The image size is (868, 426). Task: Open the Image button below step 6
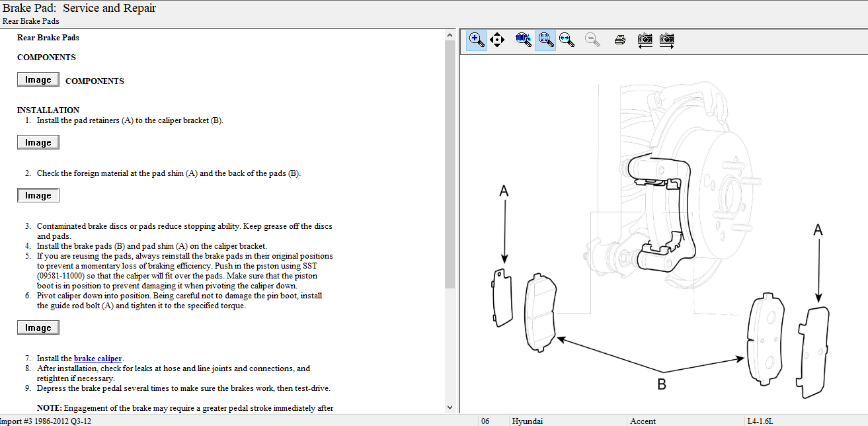tap(38, 328)
